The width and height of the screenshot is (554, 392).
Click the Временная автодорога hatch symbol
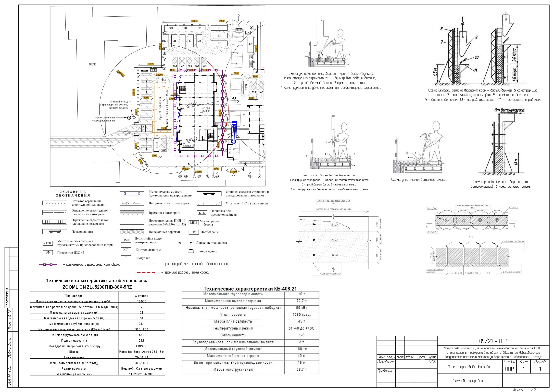pos(132,213)
